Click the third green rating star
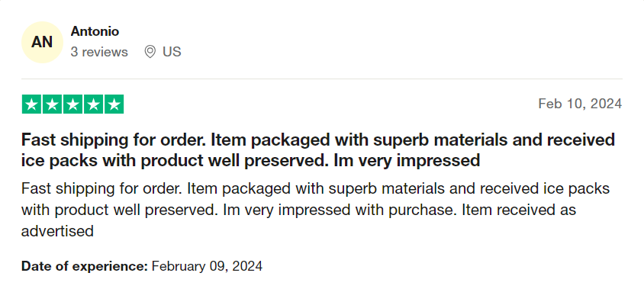 click(72, 104)
